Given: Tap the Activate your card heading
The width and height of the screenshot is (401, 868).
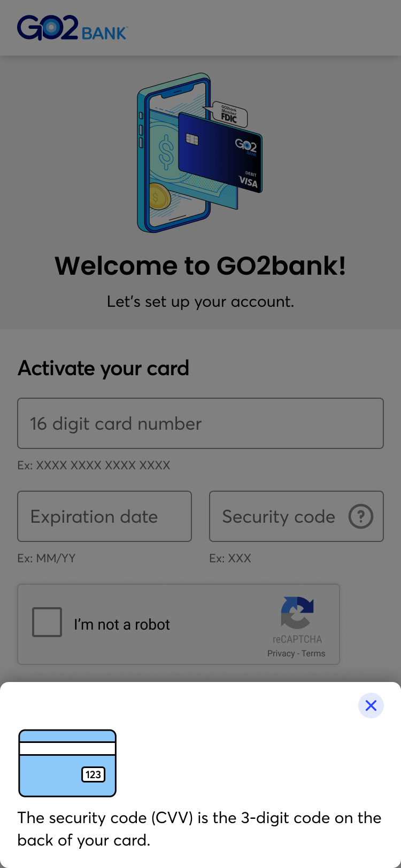Looking at the screenshot, I should (x=103, y=368).
